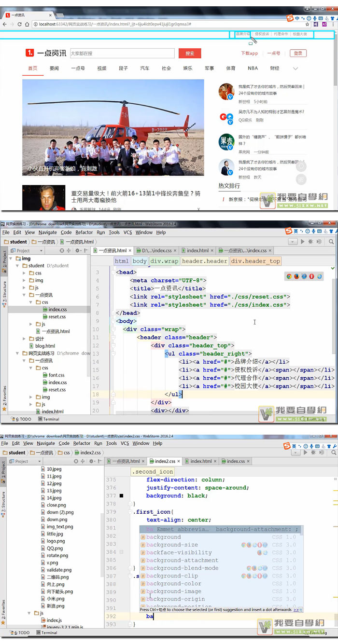Select 娱乐 tab on the web page
This screenshot has height=644, width=338.
click(x=187, y=69)
